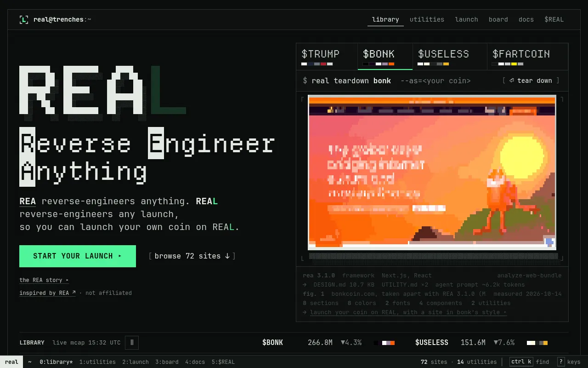
Task: Open the REA story link
Action: (x=44, y=280)
